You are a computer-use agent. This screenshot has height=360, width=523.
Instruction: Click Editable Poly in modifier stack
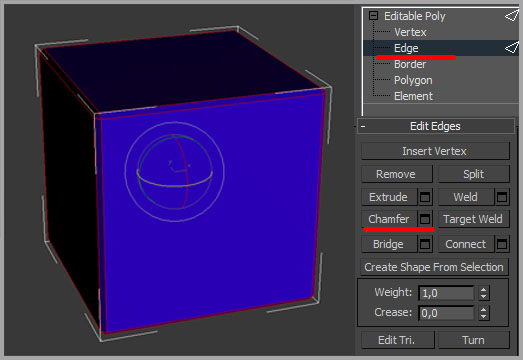[415, 16]
